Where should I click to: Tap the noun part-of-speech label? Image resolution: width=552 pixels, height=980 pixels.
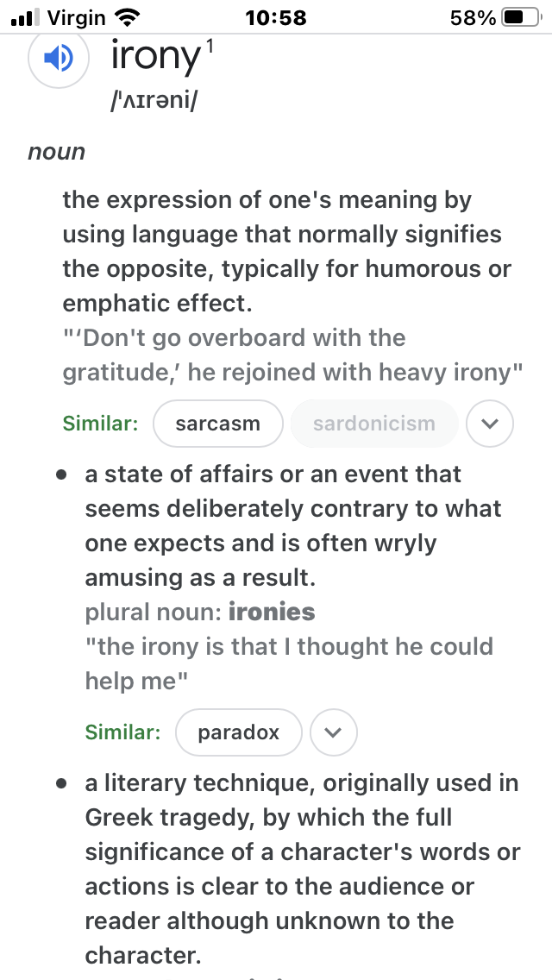point(56,152)
